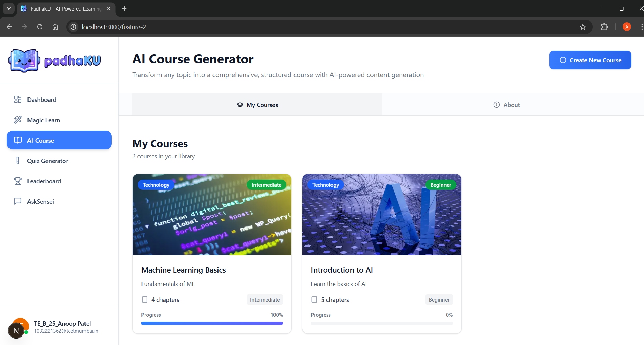The height and width of the screenshot is (345, 644).
Task: Click the book icon next to 4 chapters
Action: pyautogui.click(x=145, y=299)
